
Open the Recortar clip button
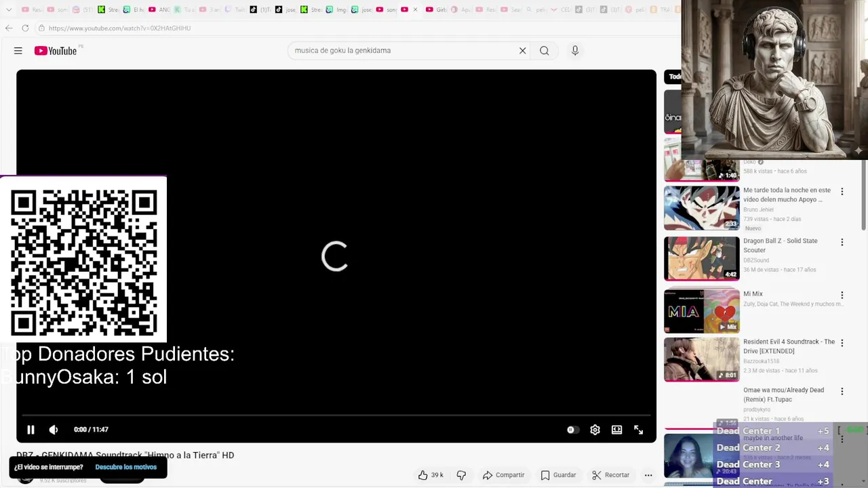610,475
